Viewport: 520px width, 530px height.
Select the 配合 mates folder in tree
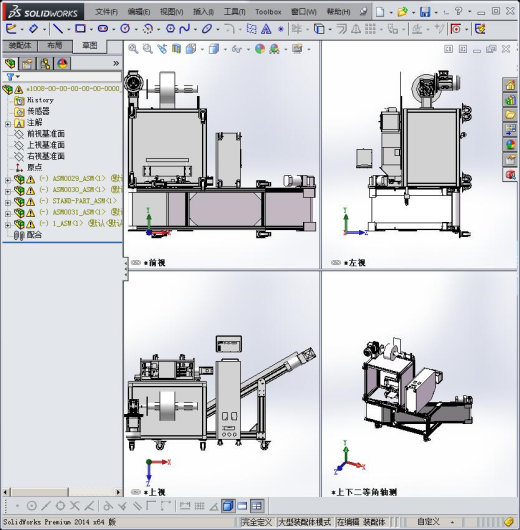tap(34, 235)
